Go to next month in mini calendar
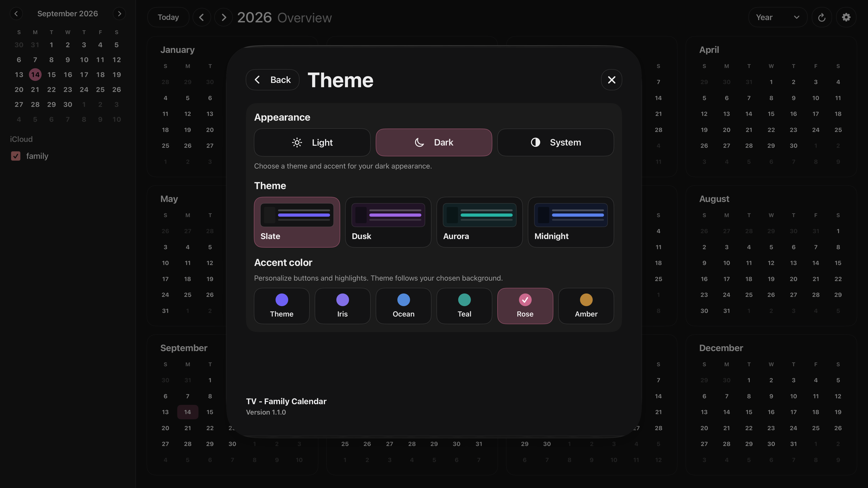868x488 pixels. coord(119,14)
